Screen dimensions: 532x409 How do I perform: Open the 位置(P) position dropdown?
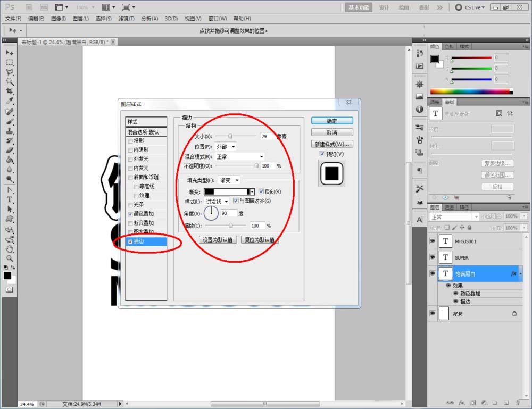pos(225,146)
